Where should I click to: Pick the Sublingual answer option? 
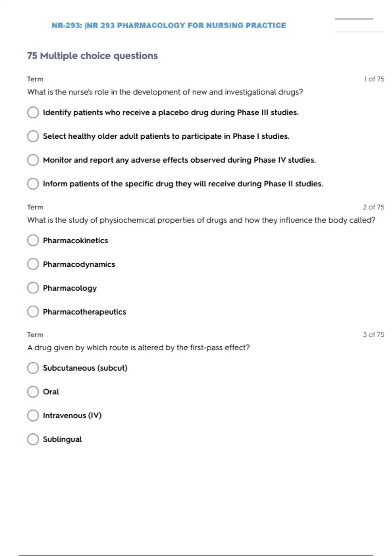(33, 439)
